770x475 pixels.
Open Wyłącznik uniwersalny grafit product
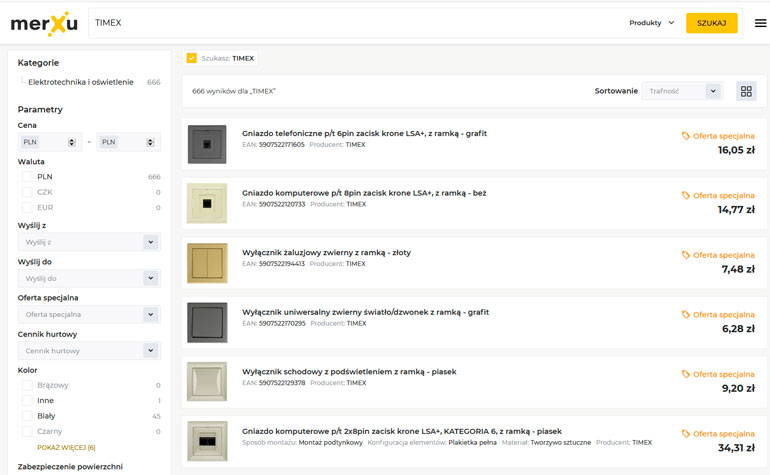point(365,312)
